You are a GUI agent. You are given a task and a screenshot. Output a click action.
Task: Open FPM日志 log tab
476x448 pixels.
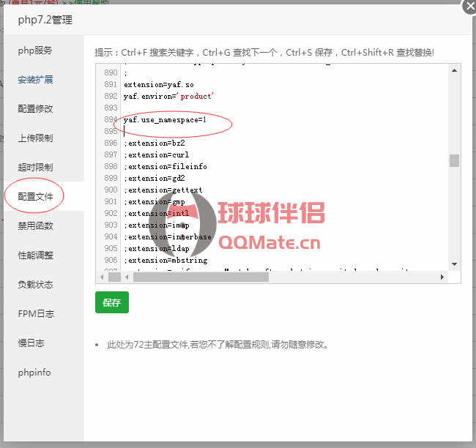pos(35,314)
